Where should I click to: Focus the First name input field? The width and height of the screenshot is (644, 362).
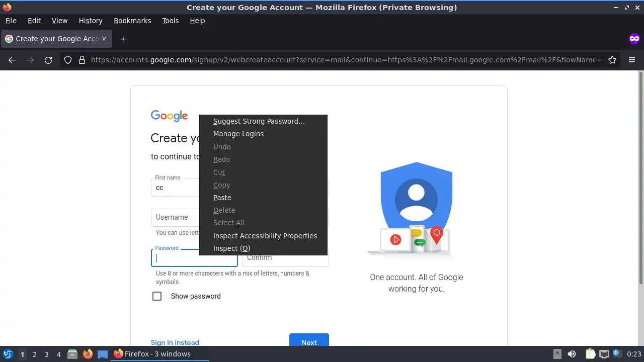[175, 188]
